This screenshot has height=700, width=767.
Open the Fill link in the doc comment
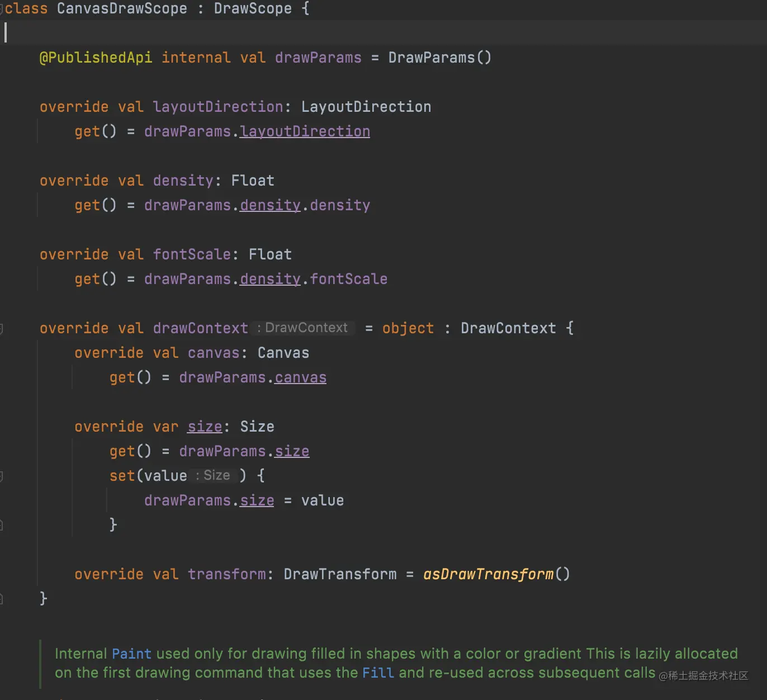378,673
